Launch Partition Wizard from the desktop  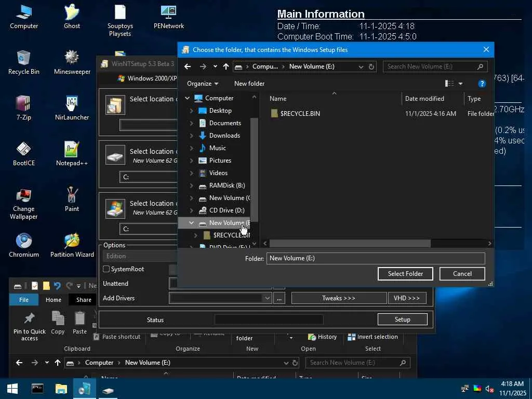pos(72,245)
